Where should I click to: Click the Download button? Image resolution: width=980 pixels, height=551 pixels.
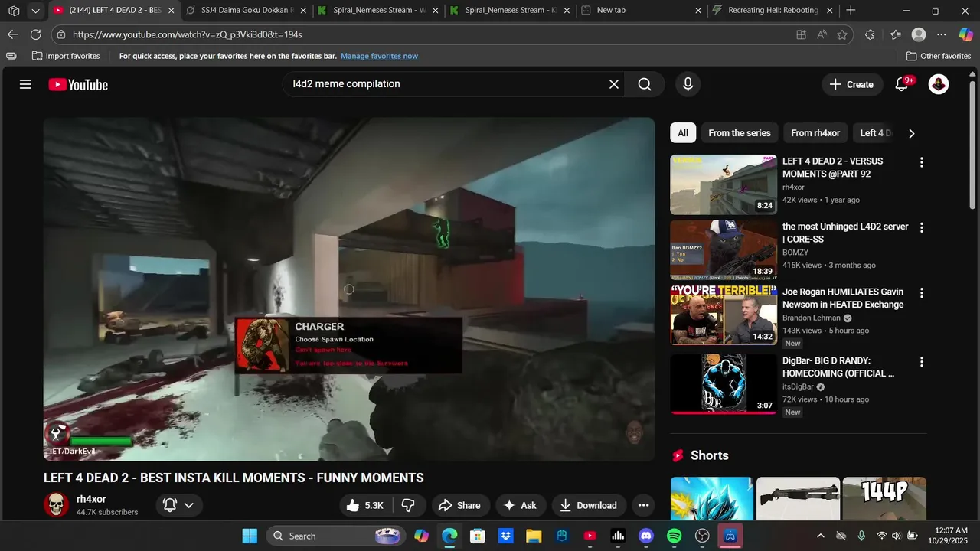[x=588, y=505]
